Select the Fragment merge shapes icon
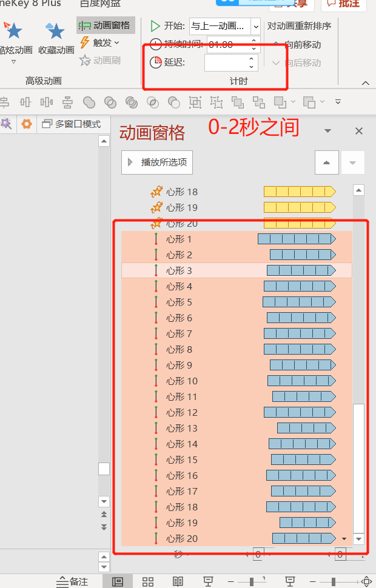This screenshot has height=588, width=376. click(x=132, y=102)
